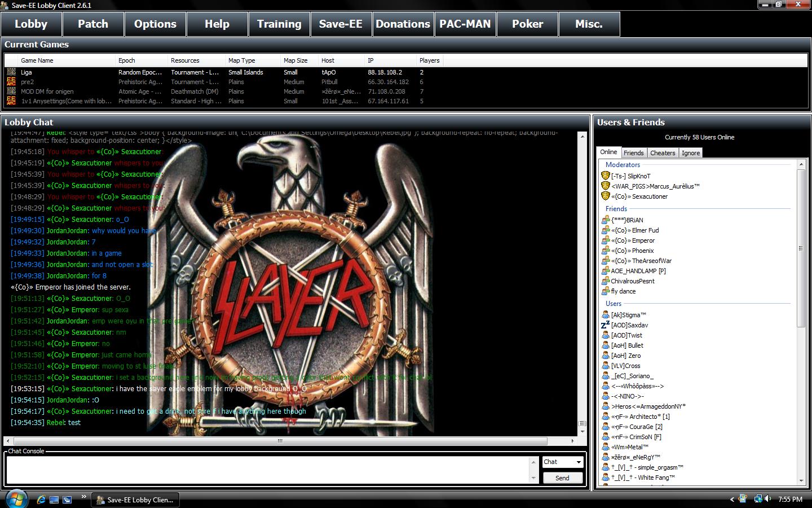The height and width of the screenshot is (508, 812).
Task: Click the moderator shield icon for SlipKnoT
Action: (606, 176)
